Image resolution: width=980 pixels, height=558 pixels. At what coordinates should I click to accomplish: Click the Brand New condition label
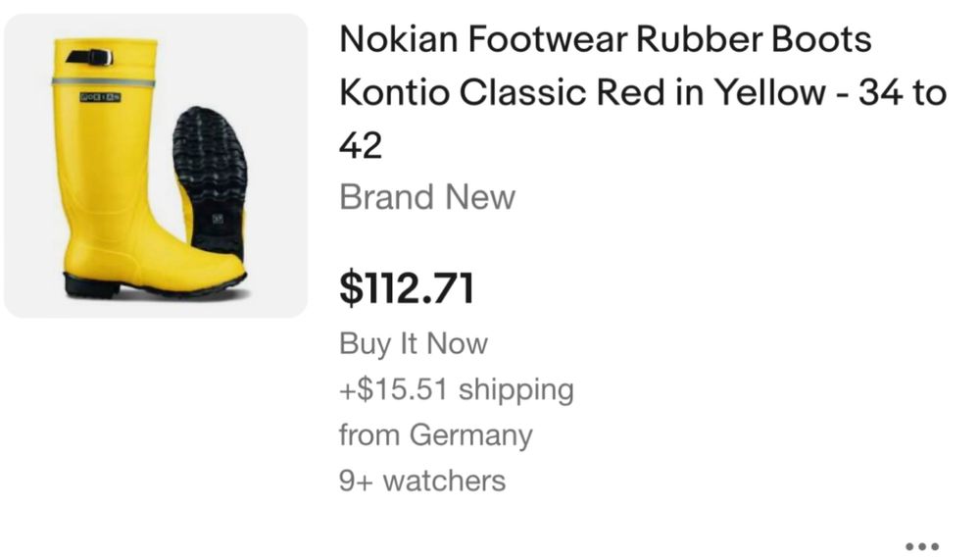tap(426, 196)
